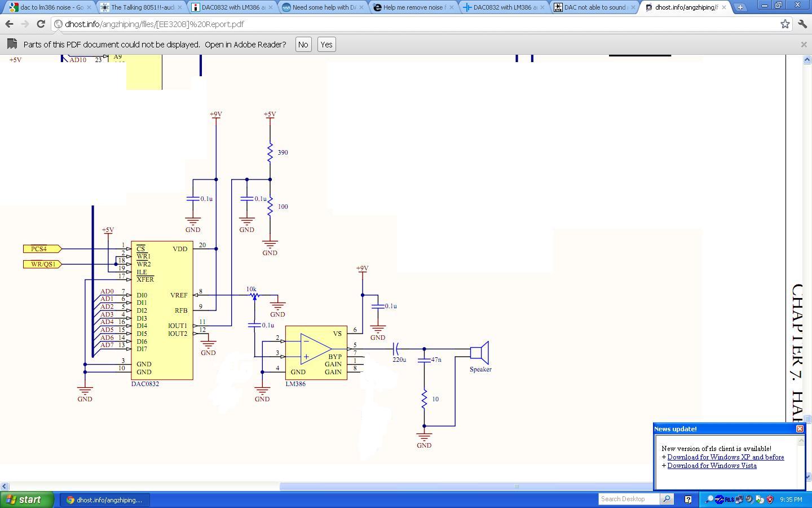The width and height of the screenshot is (812, 508).
Task: Click No on Adobe Reader prompt
Action: pos(303,45)
